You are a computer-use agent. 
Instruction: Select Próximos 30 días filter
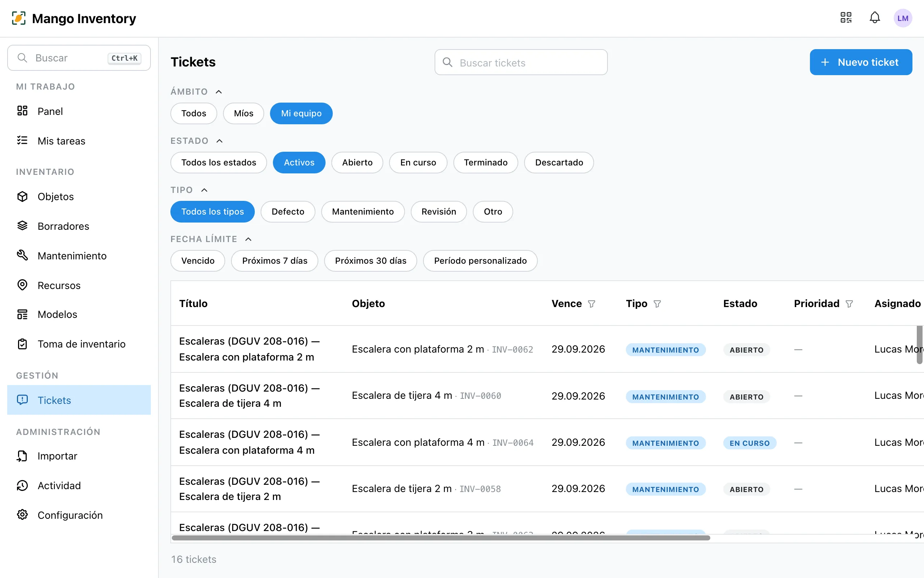point(370,261)
